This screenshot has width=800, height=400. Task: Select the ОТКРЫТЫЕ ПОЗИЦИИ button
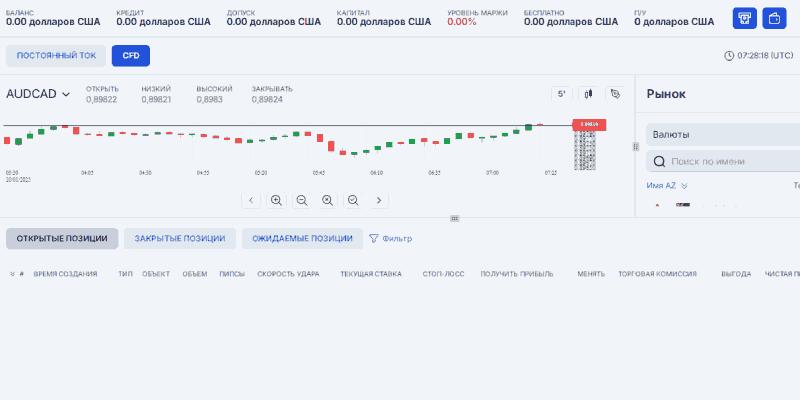62,238
